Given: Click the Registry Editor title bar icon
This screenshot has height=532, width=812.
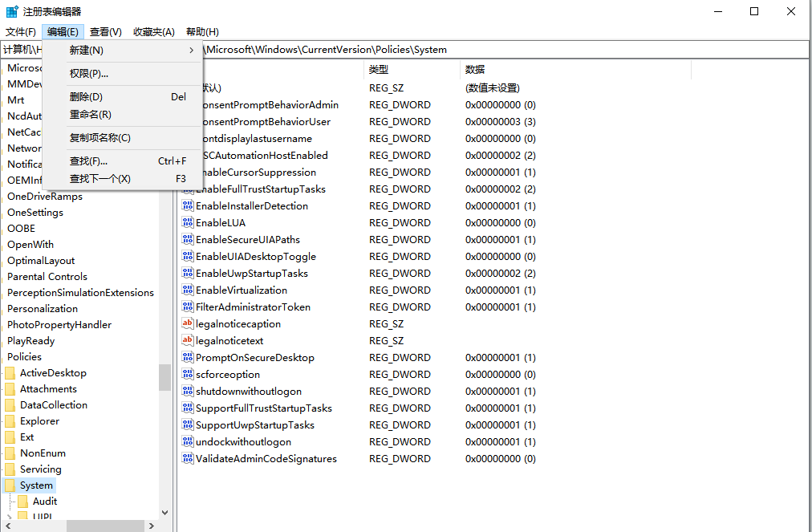Looking at the screenshot, I should click(12, 11).
